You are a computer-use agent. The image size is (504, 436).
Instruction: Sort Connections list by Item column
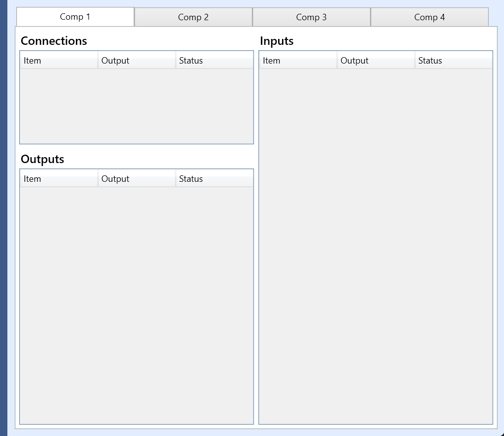59,60
